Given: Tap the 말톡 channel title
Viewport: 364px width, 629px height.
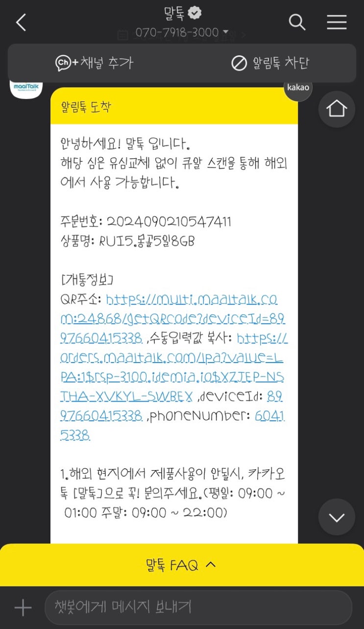Looking at the screenshot, I should tap(174, 14).
